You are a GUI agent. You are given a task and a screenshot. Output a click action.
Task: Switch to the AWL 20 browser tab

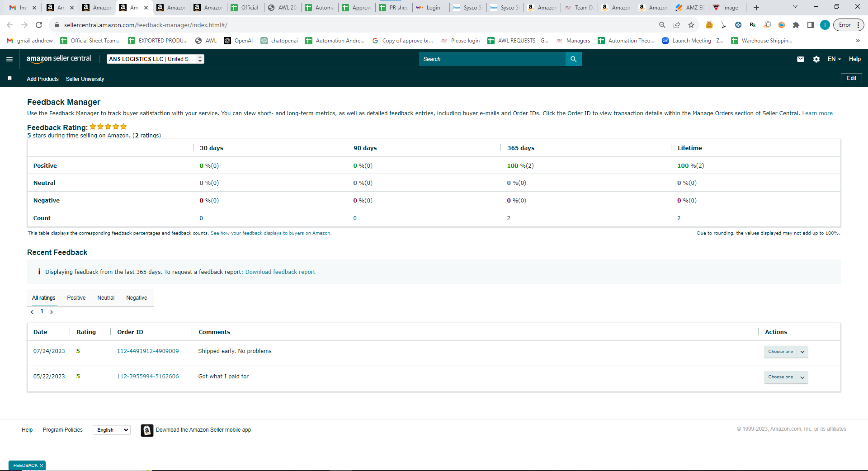pyautogui.click(x=283, y=8)
